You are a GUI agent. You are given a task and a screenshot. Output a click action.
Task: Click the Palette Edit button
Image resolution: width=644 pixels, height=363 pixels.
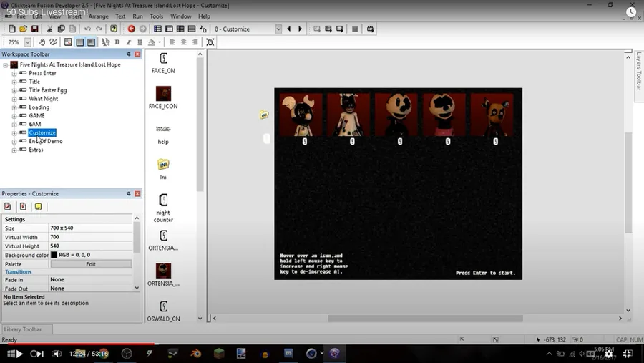click(91, 264)
